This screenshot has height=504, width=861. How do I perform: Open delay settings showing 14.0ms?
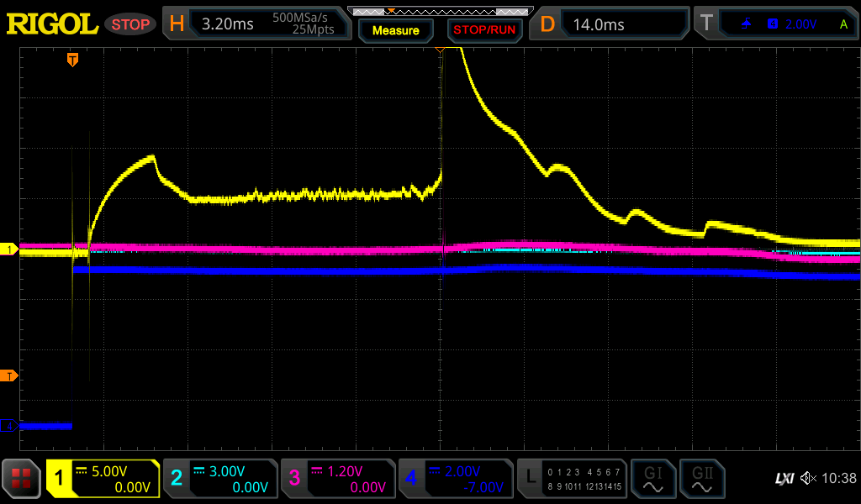point(611,24)
